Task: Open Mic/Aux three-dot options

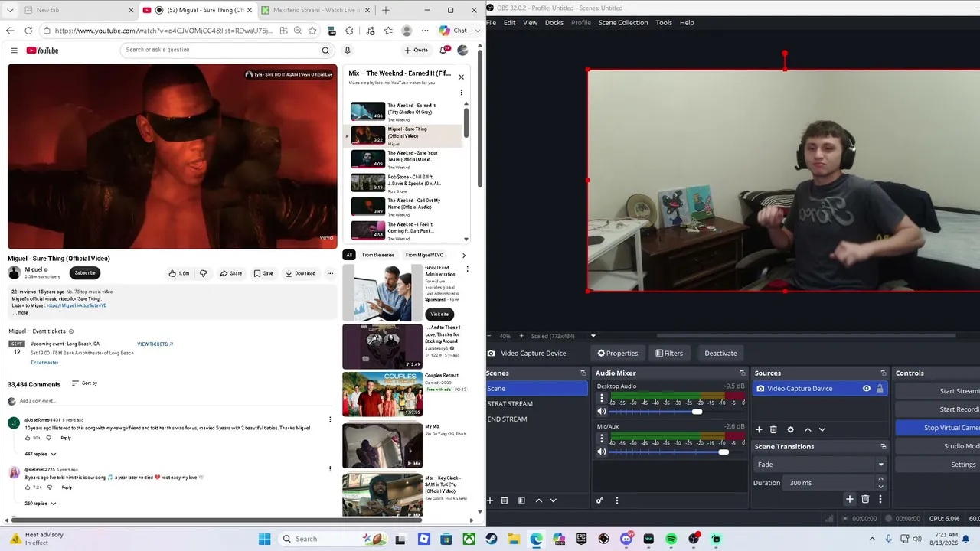Action: pos(602,439)
